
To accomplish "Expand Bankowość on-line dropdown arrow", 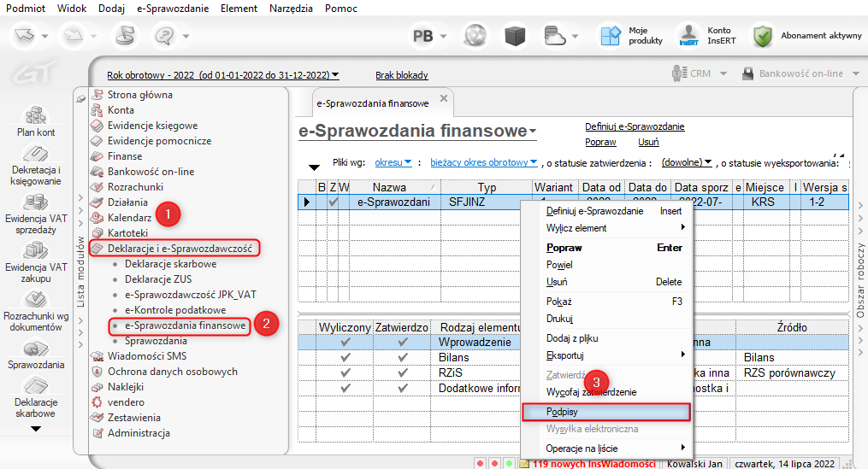I will pyautogui.click(x=856, y=73).
